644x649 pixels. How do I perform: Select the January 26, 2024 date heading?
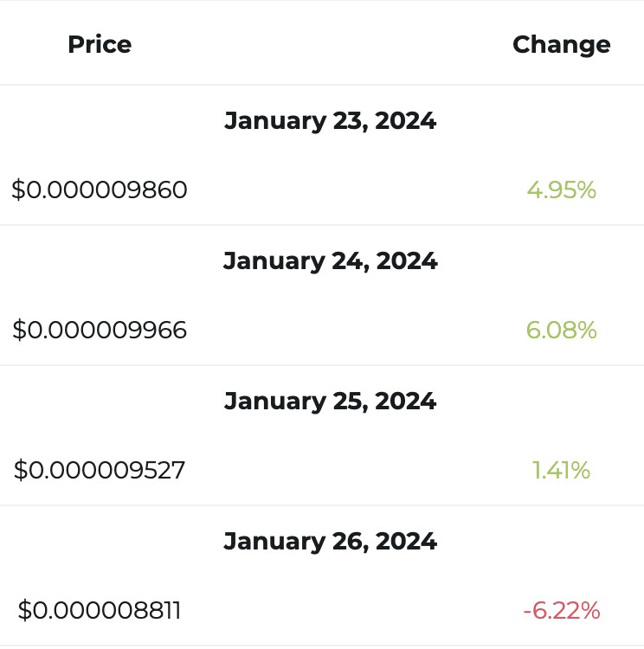(x=330, y=542)
